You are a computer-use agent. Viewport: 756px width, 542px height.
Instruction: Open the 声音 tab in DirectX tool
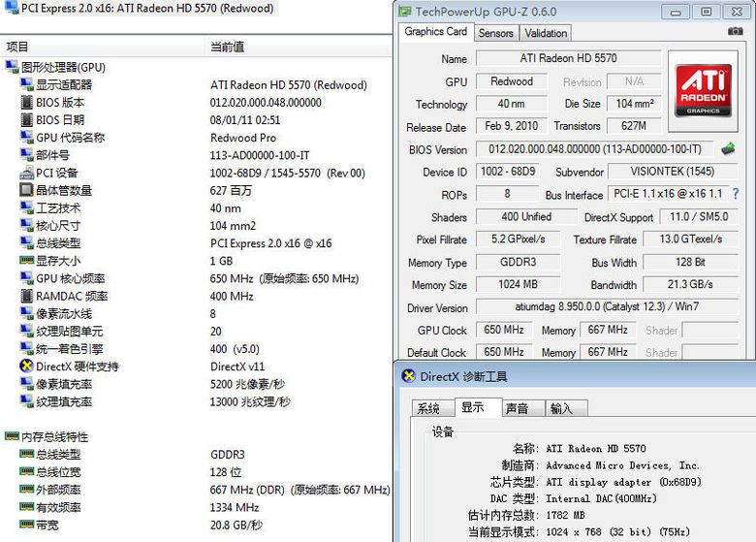click(x=522, y=409)
